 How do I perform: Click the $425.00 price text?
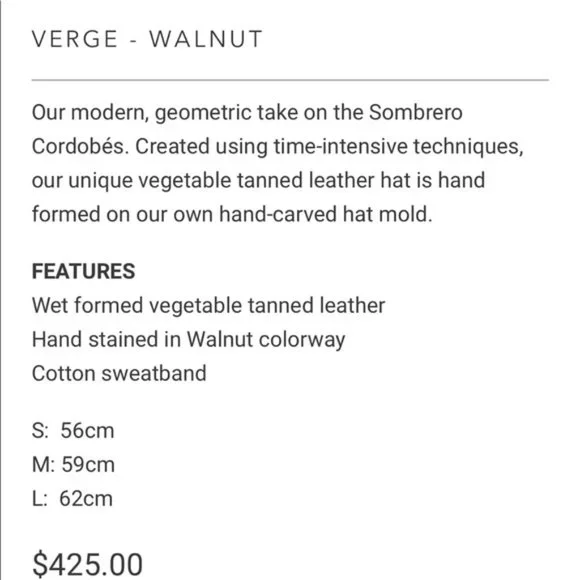pos(87,564)
